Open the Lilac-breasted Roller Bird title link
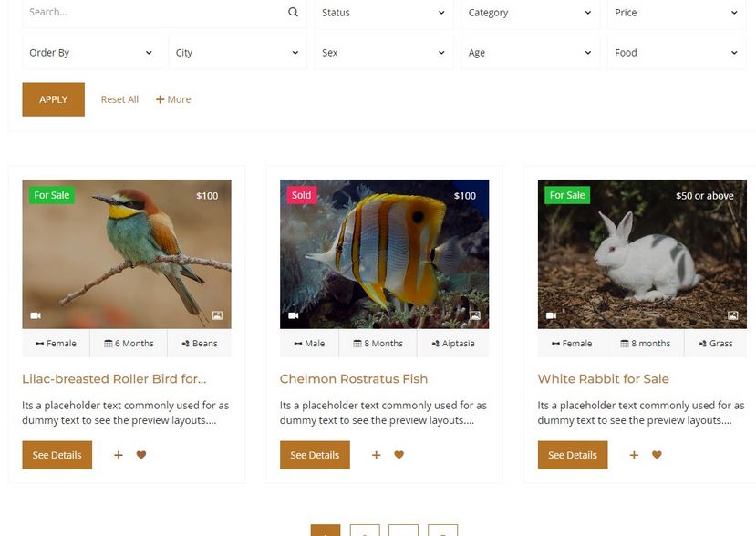This screenshot has width=756, height=536. pos(114,379)
